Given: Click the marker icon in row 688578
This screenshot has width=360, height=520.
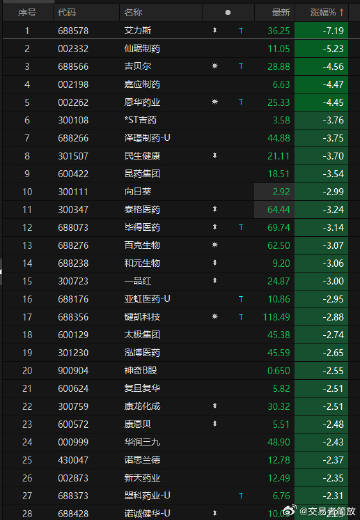Looking at the screenshot, I should (x=215, y=31).
